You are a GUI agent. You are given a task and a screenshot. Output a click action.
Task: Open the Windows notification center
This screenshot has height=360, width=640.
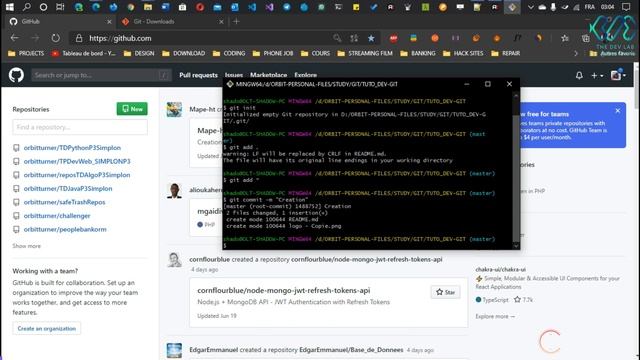pyautogui.click(x=626, y=7)
